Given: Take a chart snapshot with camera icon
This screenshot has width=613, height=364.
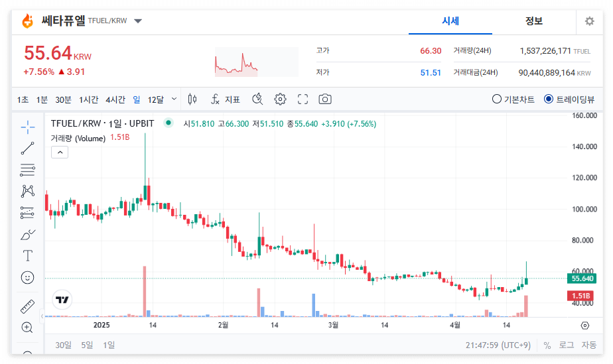Looking at the screenshot, I should (325, 99).
